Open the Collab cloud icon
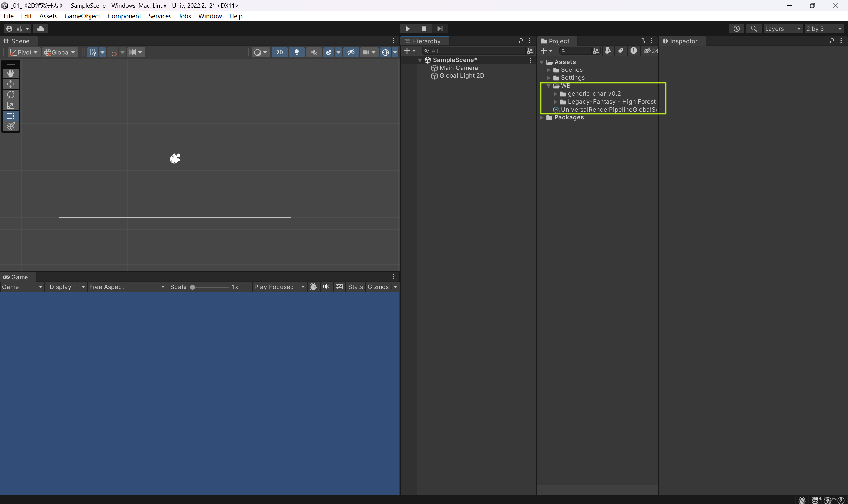 pos(41,28)
